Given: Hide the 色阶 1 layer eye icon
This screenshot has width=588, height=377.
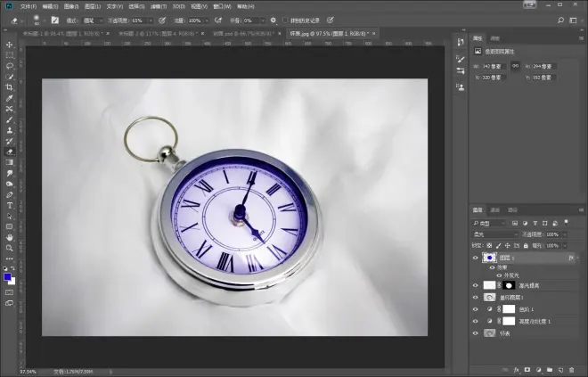Looking at the screenshot, I should point(476,309).
